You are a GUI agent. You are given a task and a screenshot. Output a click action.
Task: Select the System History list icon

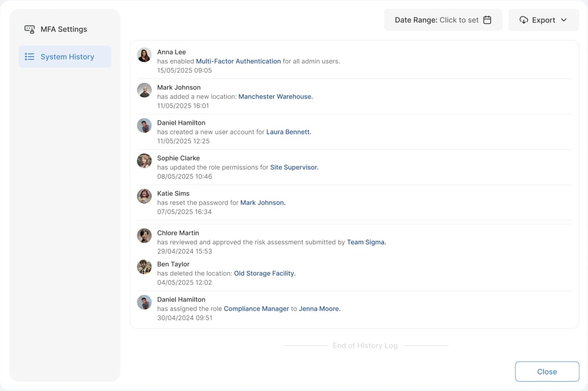[x=29, y=56]
